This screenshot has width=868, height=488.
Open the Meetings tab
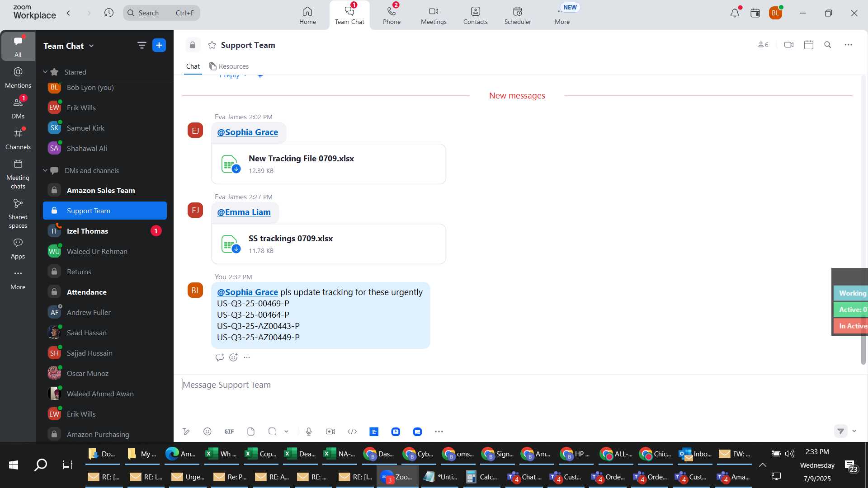click(434, 15)
